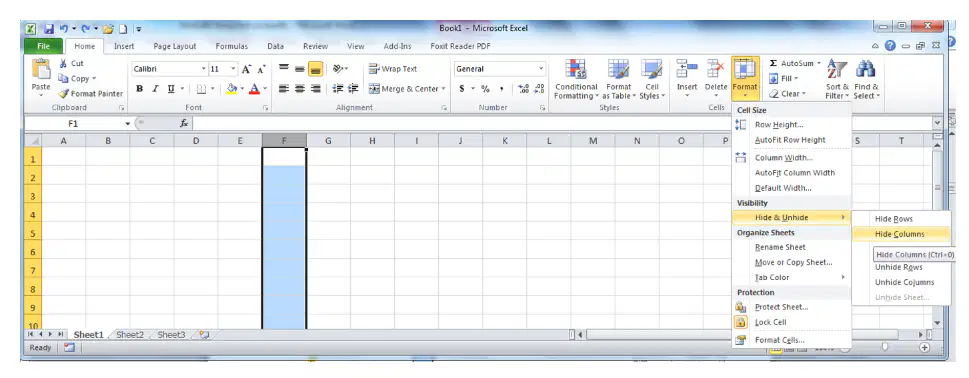The height and width of the screenshot is (378, 969).
Task: Toggle Underline formatting
Action: (171, 89)
